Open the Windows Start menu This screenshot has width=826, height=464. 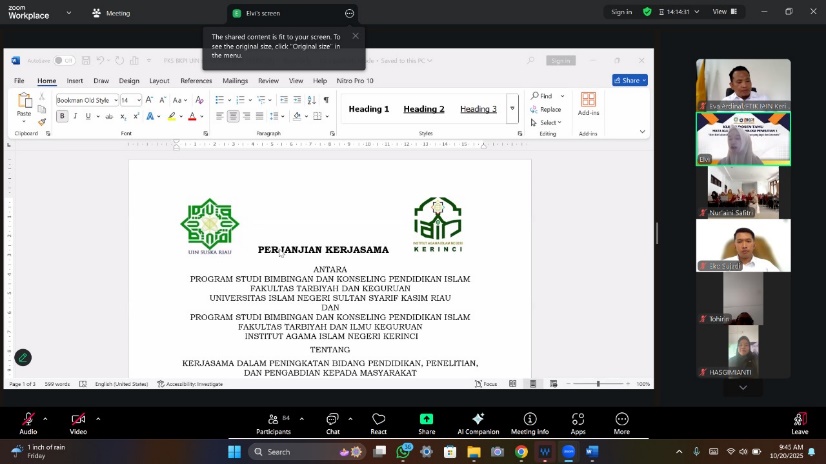235,452
